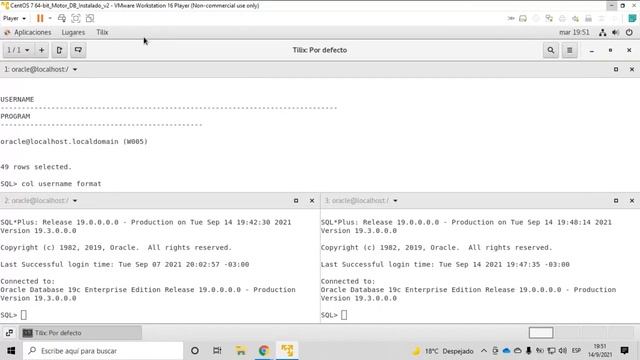Add a terminal to the right

(x=59, y=50)
